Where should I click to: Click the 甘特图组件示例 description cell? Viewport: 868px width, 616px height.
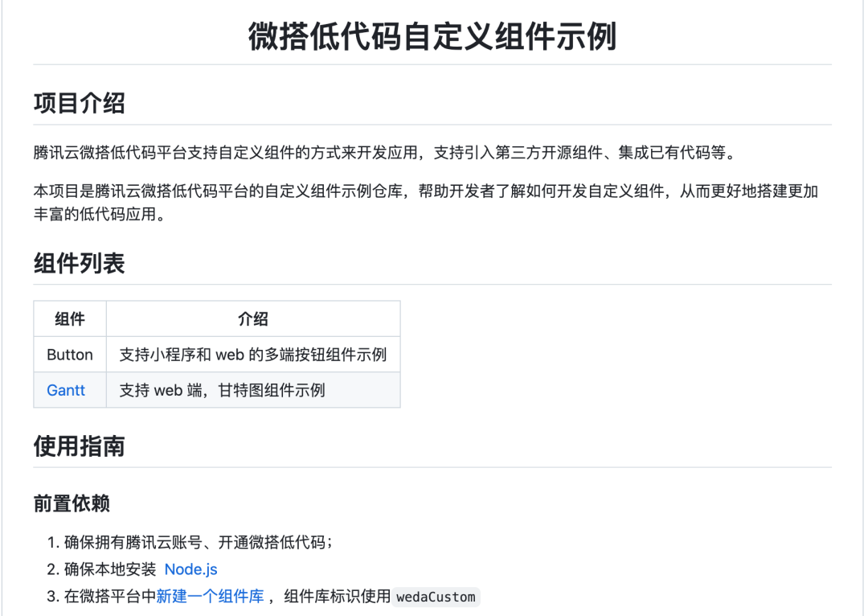click(223, 391)
